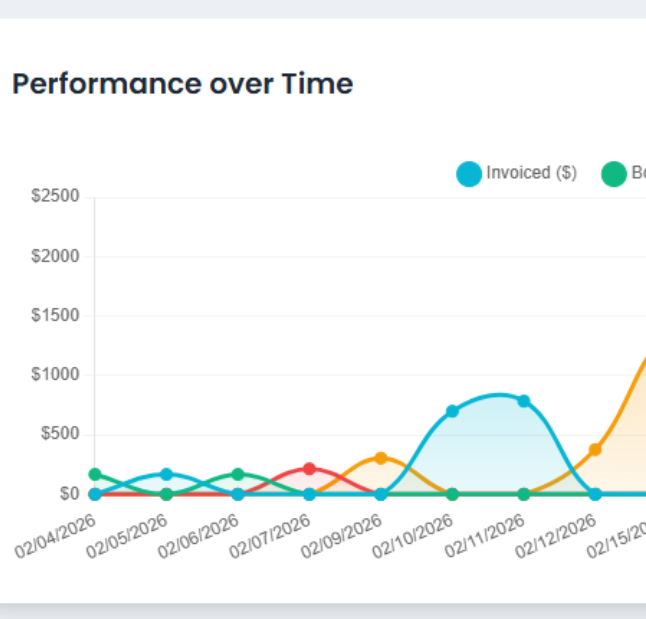Select the blue peak point at 02/10/2026

click(452, 411)
